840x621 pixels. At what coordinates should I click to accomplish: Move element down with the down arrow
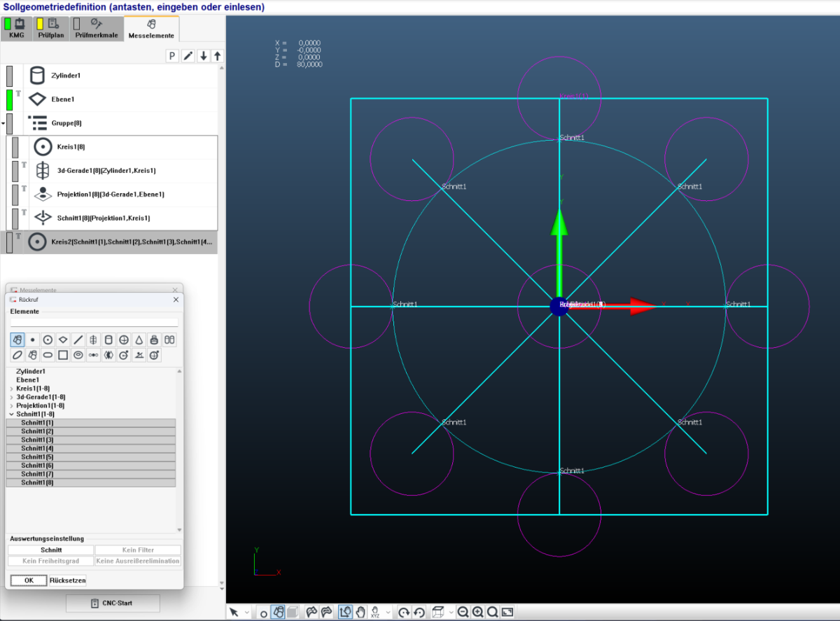[x=203, y=56]
